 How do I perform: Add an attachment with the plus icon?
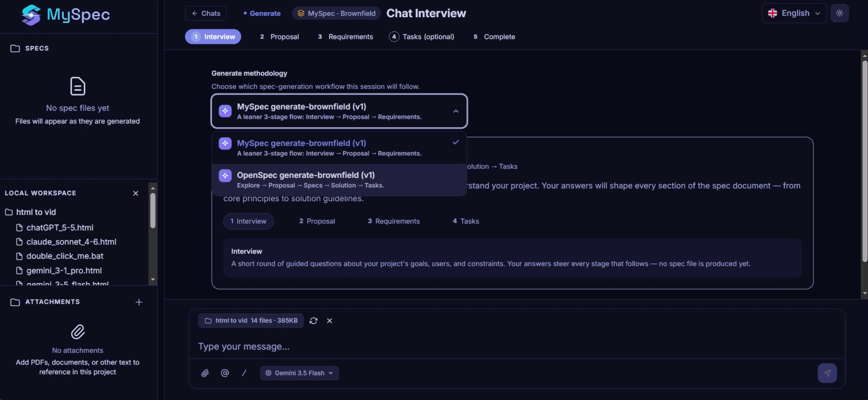139,302
